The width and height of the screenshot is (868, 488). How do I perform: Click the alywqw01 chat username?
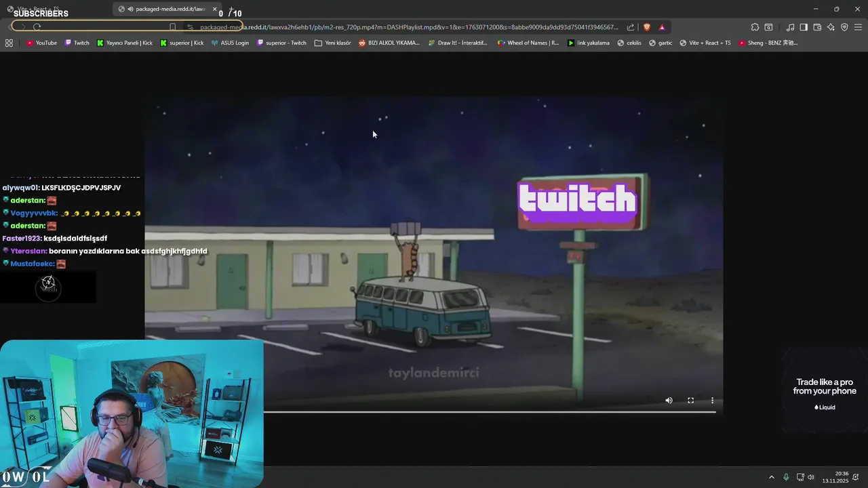click(20, 188)
